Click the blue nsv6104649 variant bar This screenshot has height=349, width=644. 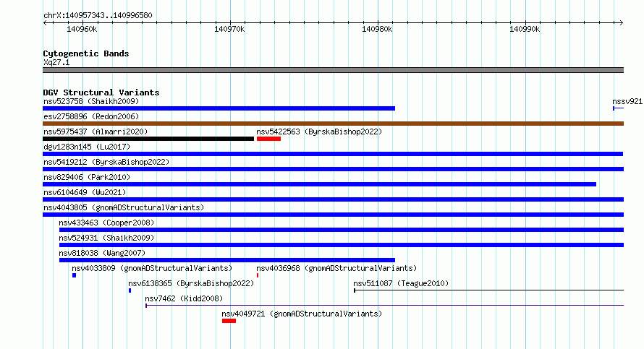333,199
